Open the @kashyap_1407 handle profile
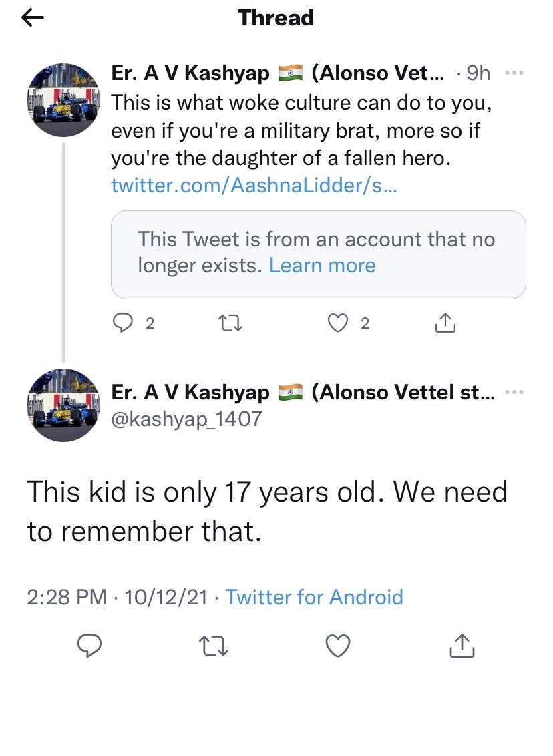 186,419
